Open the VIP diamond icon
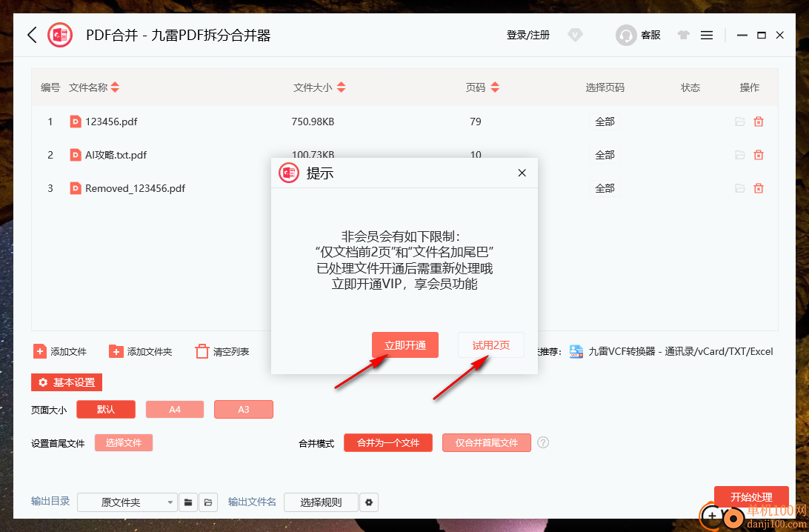 [575, 35]
